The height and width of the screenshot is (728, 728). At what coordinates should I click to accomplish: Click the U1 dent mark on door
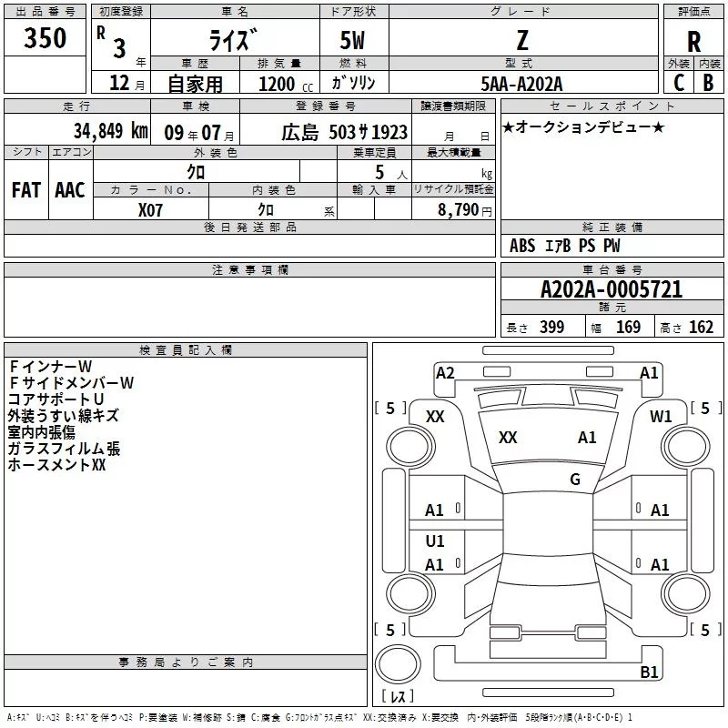click(x=435, y=541)
